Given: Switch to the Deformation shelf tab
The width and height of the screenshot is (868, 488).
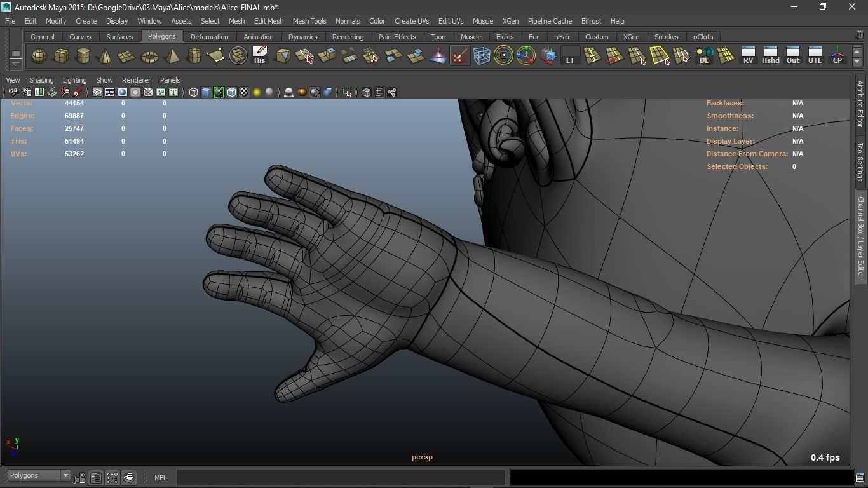Looking at the screenshot, I should point(209,37).
